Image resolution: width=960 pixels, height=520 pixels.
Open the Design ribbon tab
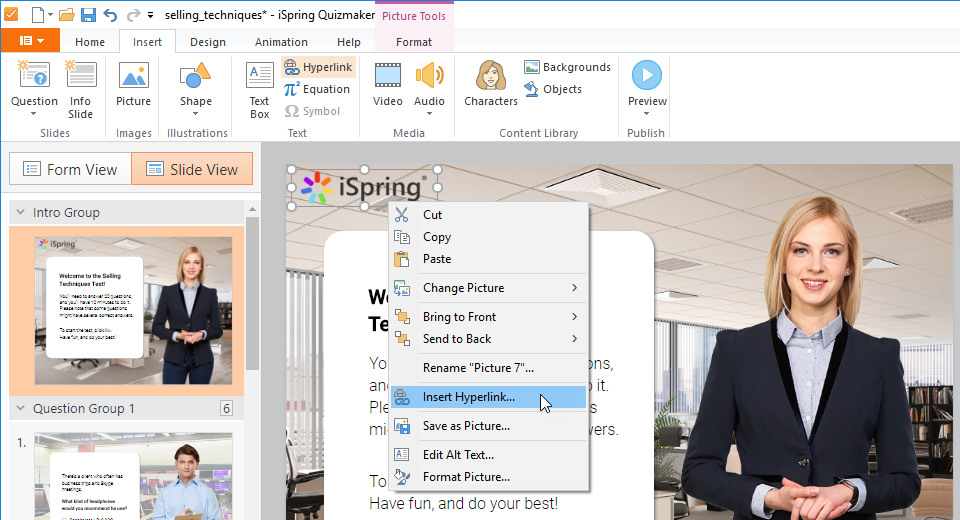click(208, 42)
